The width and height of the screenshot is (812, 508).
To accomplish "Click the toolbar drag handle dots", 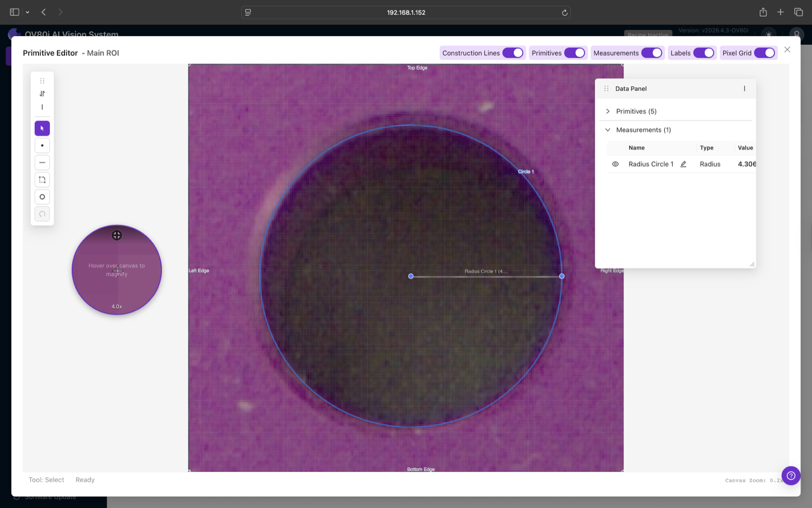I will (42, 81).
